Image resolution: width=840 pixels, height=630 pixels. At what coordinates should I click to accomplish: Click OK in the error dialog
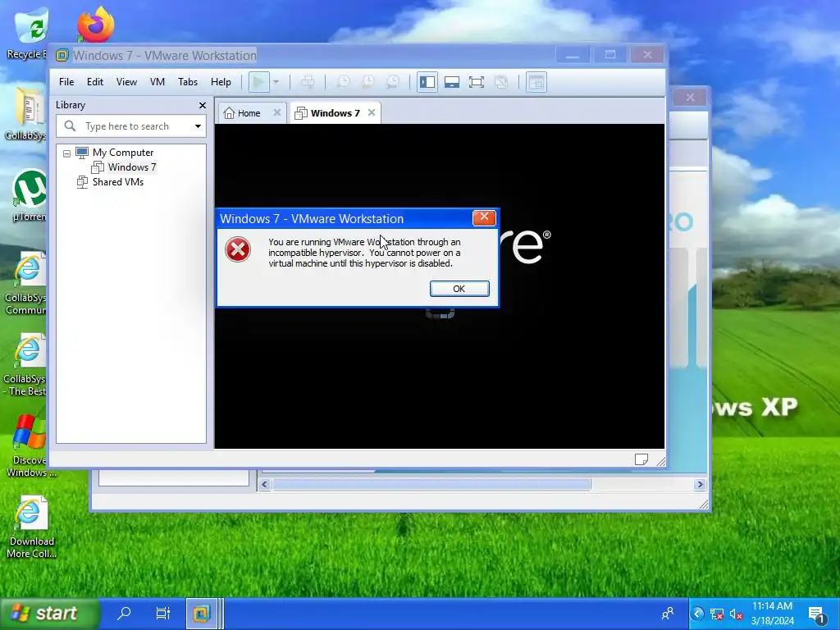[459, 289]
